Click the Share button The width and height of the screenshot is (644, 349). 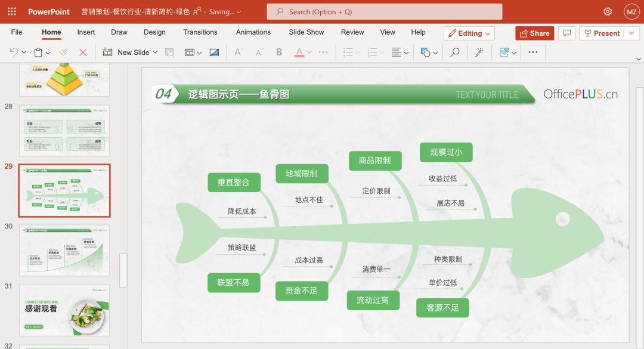(x=535, y=33)
